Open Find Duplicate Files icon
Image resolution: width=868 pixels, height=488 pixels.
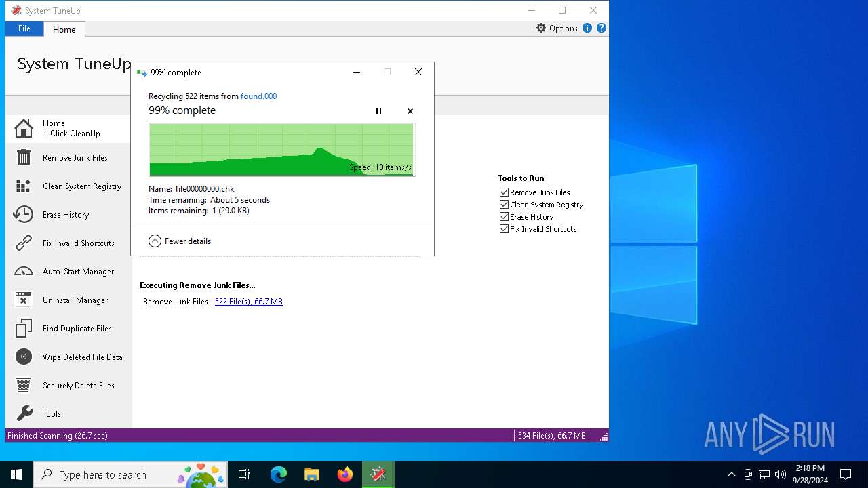pyautogui.click(x=24, y=328)
